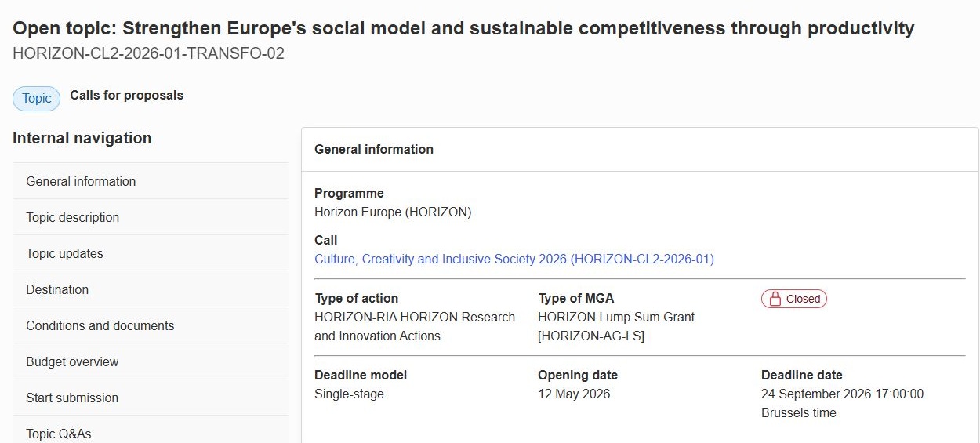Go to Topic description section
This screenshot has width=980, height=443.
151,217
